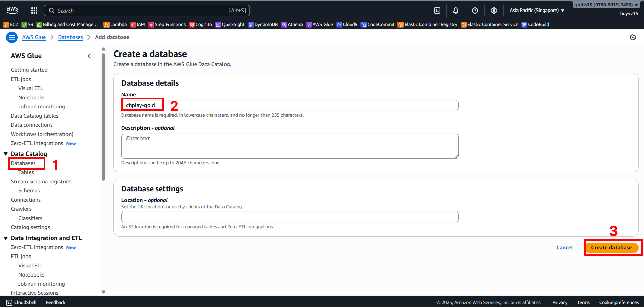
Task: Toggle the hamburger side navigation icon
Action: point(12,37)
